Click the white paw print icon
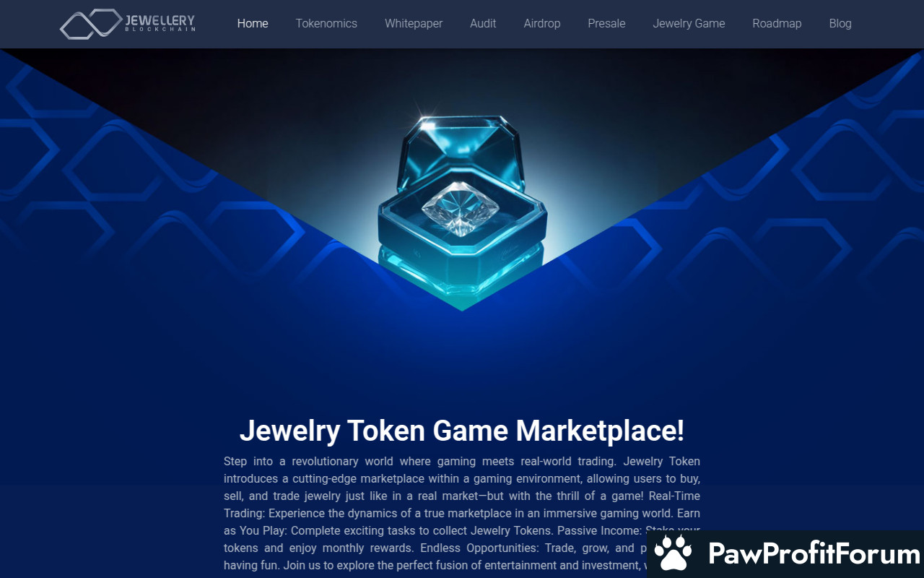The image size is (924, 578). (673, 553)
